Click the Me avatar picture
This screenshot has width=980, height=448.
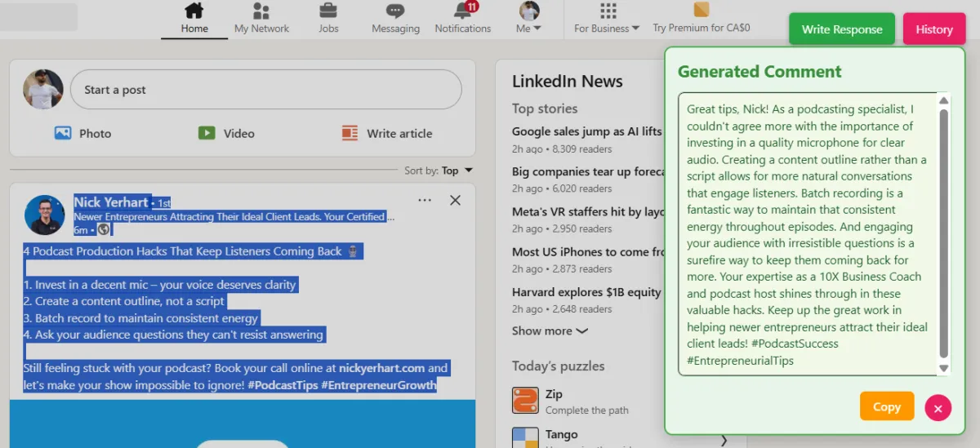point(529,11)
